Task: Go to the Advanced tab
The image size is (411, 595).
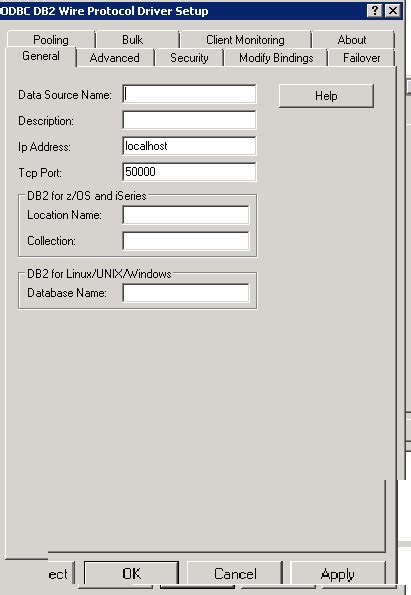Action: click(x=115, y=58)
